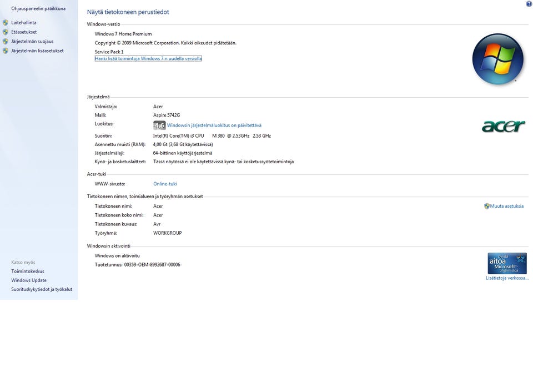Open the Online-tuki website link

pyautogui.click(x=165, y=184)
